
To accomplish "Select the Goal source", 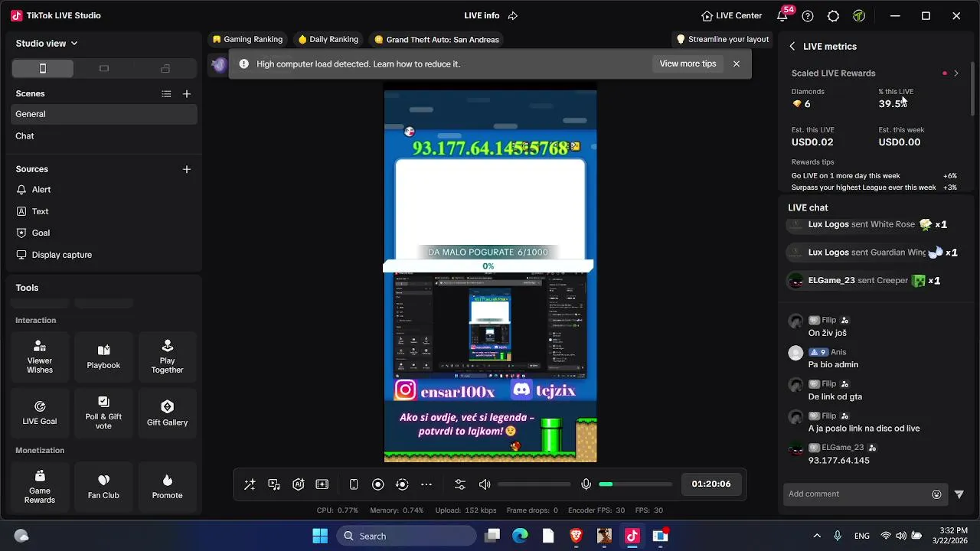I will pos(104,233).
